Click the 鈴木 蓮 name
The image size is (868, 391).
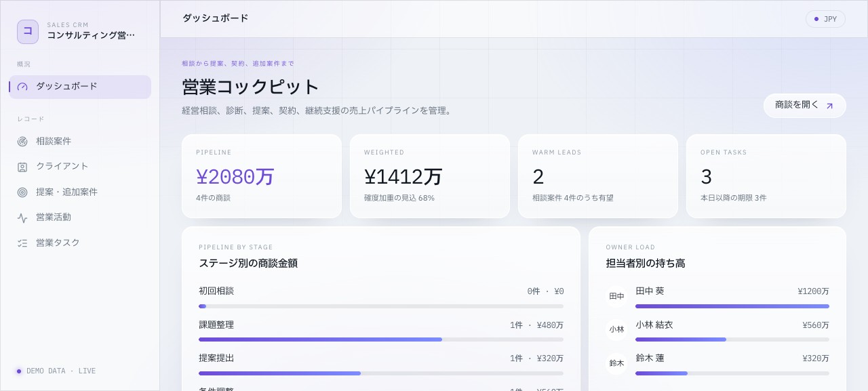click(x=650, y=358)
